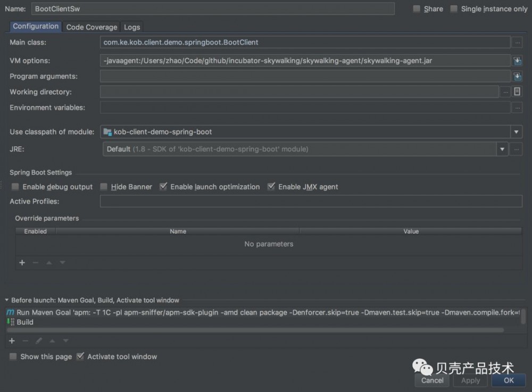Enable Single instance only checkbox
Screen dimensions: 532x392
(454, 9)
